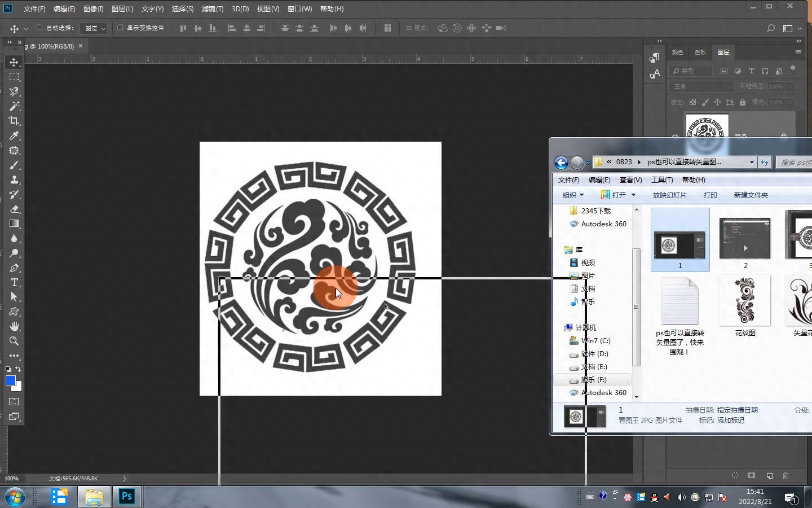Enable the 自动选择 checkbox
Viewport: 812px width, 508px height.
[x=39, y=28]
